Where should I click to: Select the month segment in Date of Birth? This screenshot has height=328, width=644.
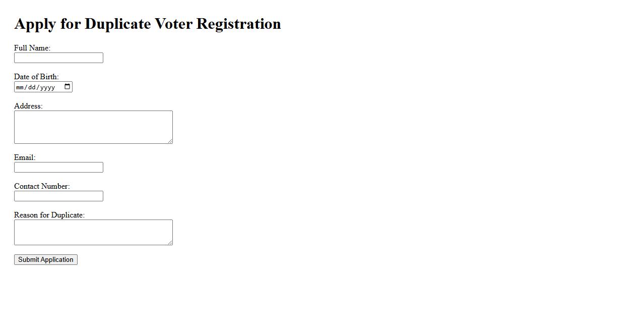point(20,87)
